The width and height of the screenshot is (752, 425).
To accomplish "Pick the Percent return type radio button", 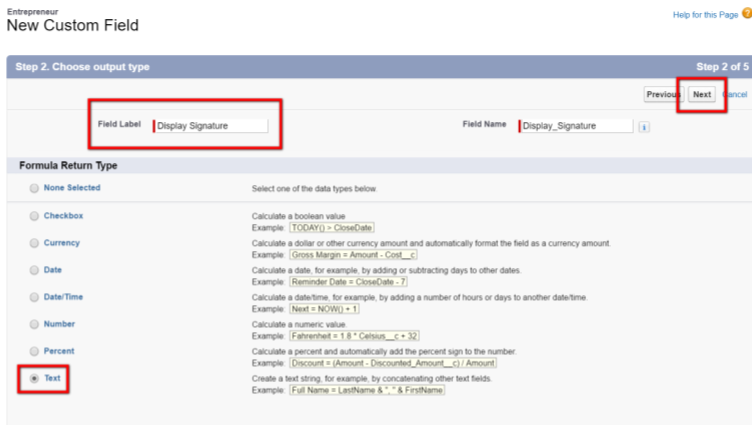I will [34, 352].
